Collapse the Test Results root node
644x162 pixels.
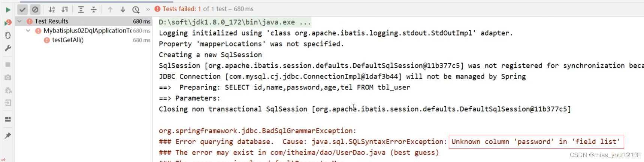[x=20, y=21]
